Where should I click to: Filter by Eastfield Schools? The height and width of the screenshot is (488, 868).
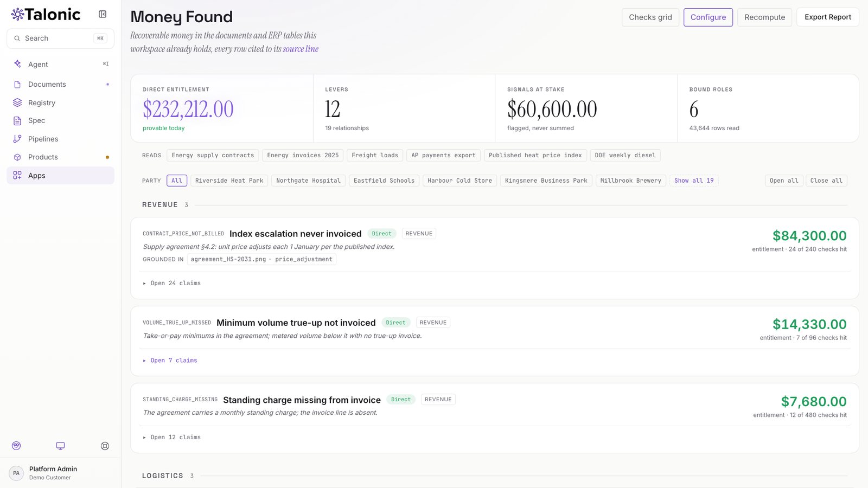pos(384,181)
